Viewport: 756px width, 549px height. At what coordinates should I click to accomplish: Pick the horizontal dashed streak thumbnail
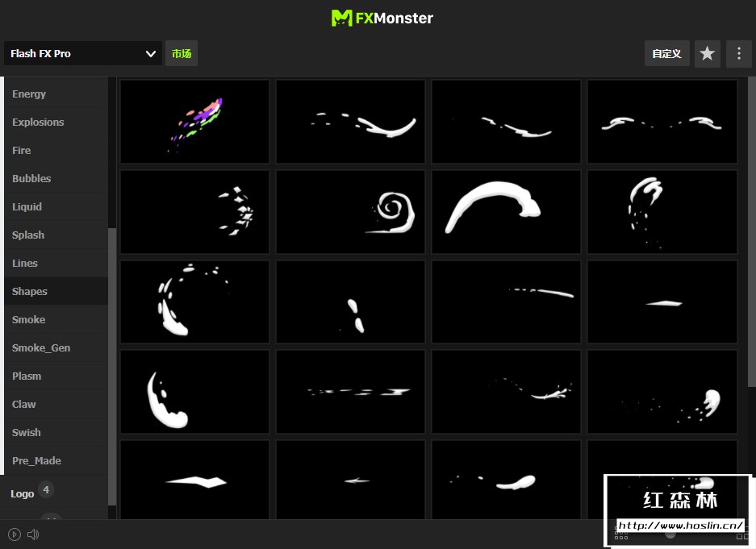(x=350, y=392)
